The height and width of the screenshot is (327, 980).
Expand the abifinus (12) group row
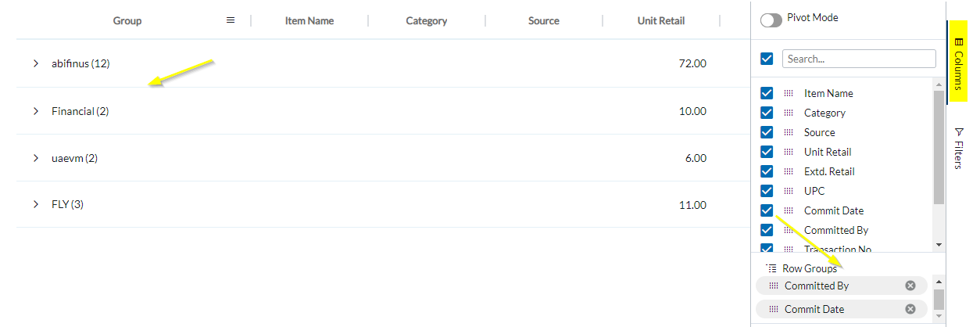36,63
